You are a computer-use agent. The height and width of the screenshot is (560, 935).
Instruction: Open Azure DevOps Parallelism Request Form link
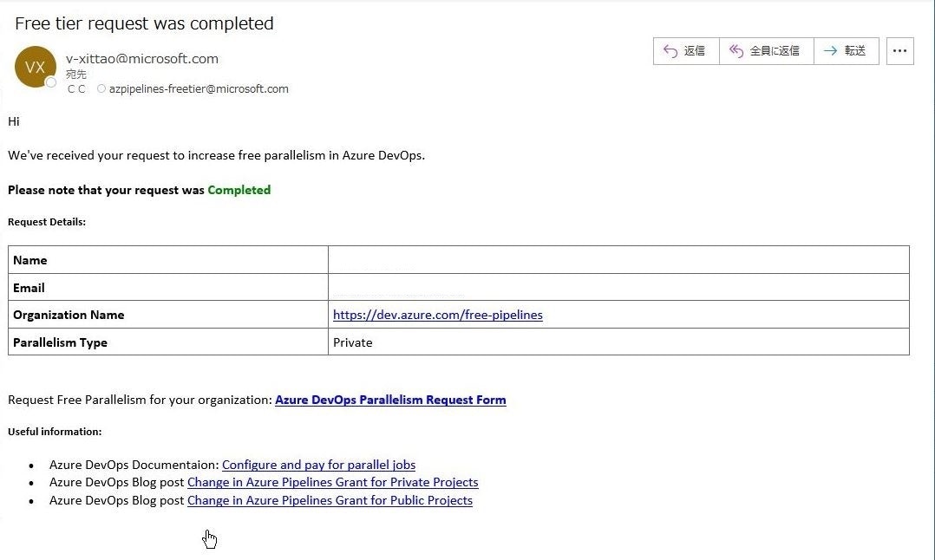(390, 400)
